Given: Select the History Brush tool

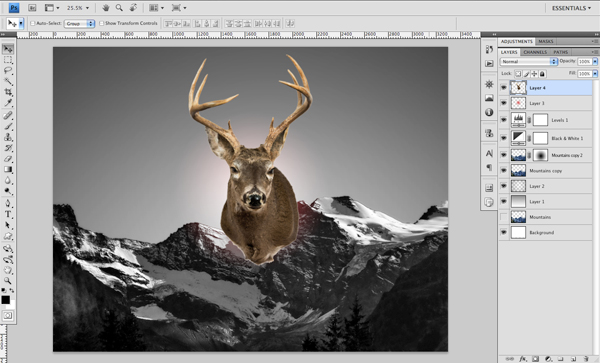Looking at the screenshot, I should pyautogui.click(x=8, y=148).
